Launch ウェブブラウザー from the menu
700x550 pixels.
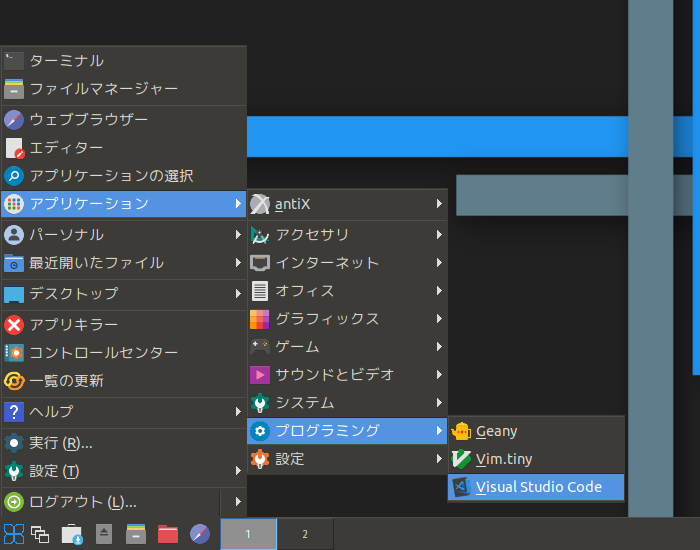(124, 120)
